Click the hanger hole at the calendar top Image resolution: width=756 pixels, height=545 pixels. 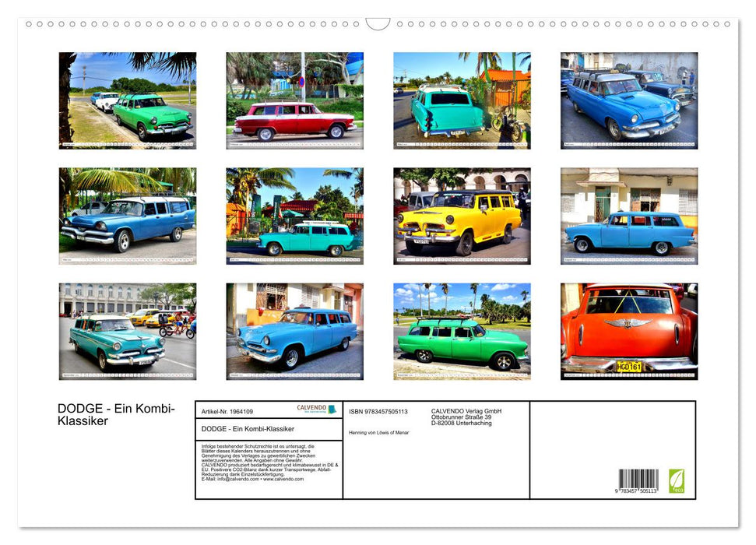pos(378,24)
